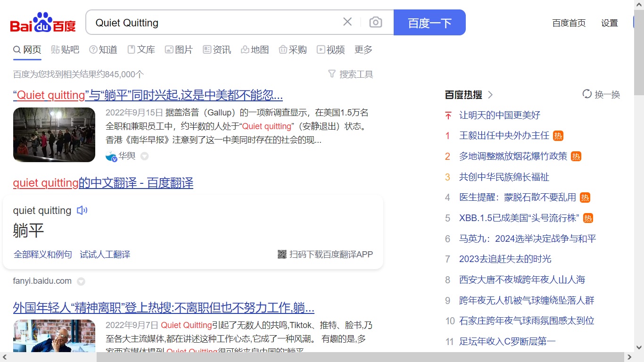Click 热 badge next to 王毅出任中央外办主任
Image resolution: width=644 pixels, height=362 pixels.
[x=558, y=136]
